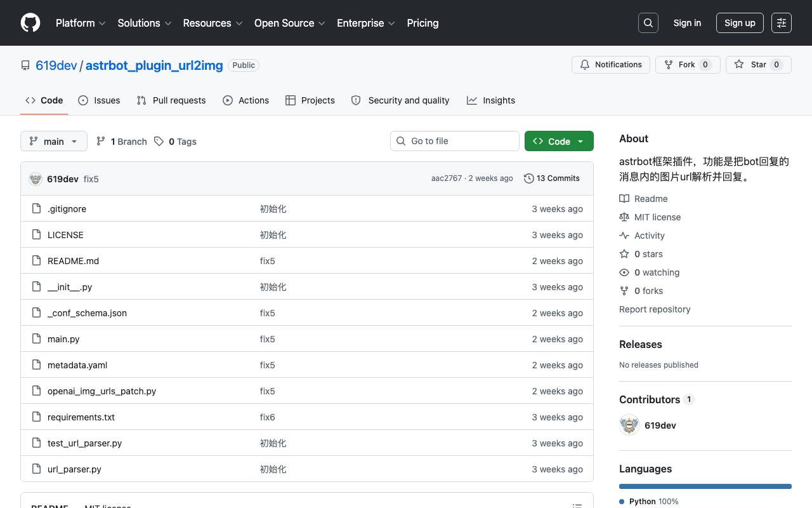Click the scales icon next to MIT license
Viewport: 812px width, 508px height.
(624, 217)
